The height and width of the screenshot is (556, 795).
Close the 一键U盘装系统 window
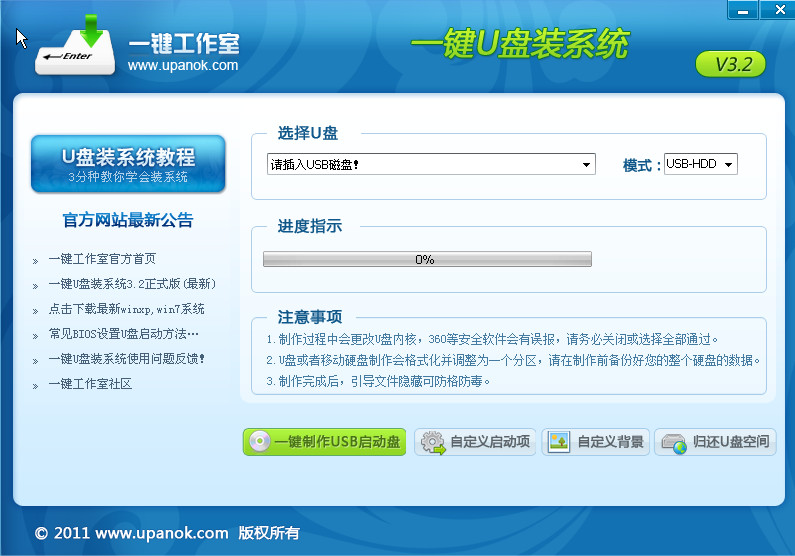pos(778,10)
